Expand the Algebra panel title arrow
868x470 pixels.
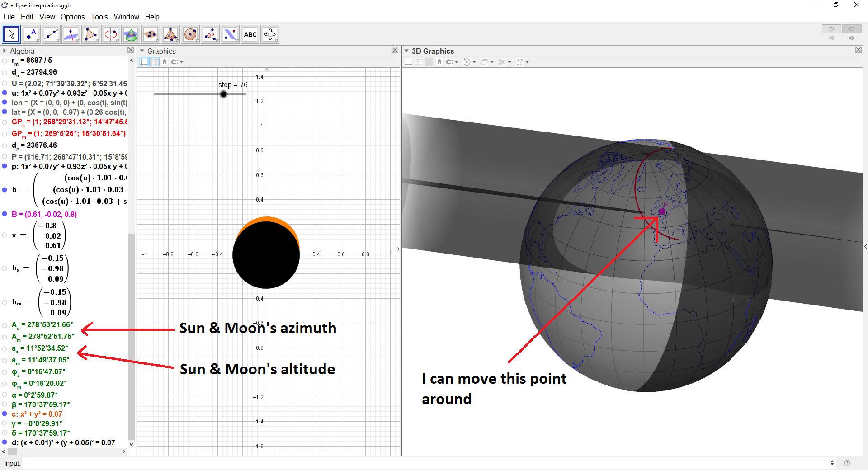[5, 51]
